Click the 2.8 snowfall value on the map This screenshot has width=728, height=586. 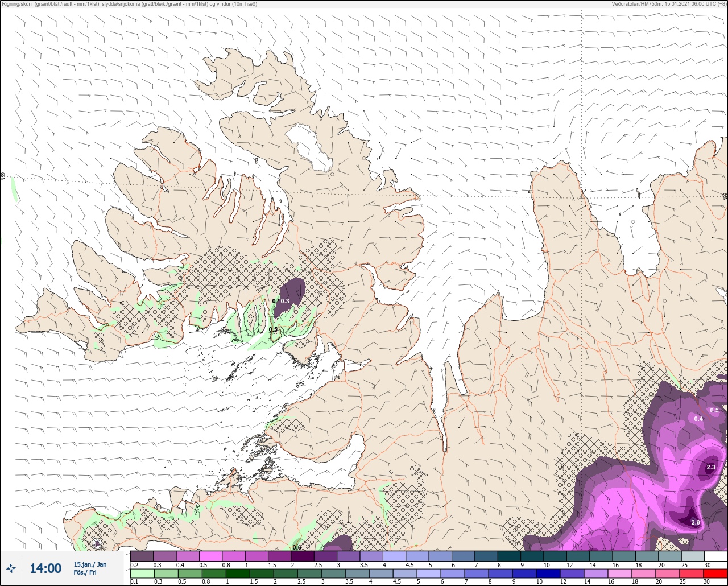(x=695, y=522)
